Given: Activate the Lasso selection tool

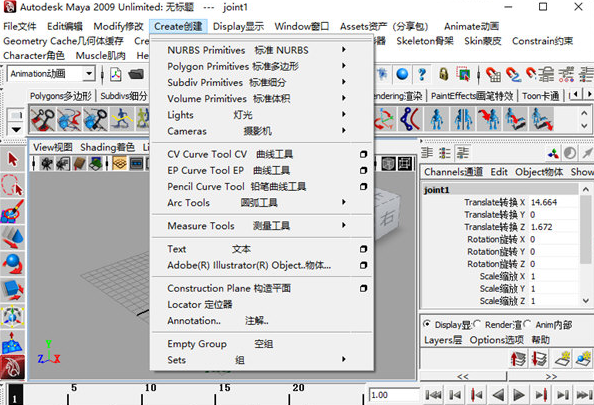Looking at the screenshot, I should click(x=13, y=185).
